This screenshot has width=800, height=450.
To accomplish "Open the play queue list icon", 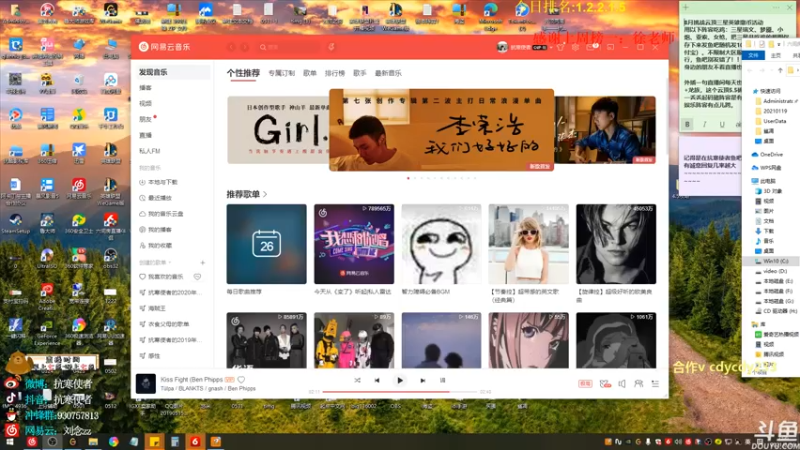I will (655, 384).
